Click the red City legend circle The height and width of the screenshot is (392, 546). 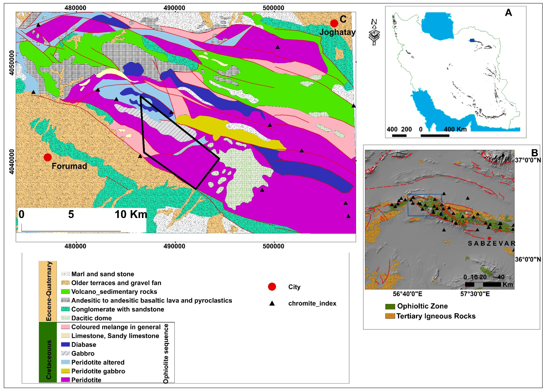[x=272, y=287]
